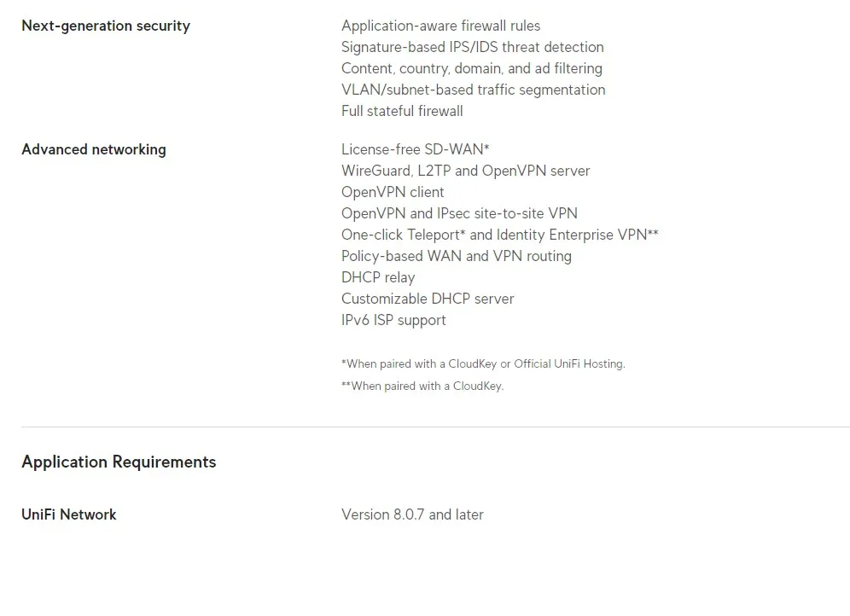
Task: Click the "Next-generation security" heading
Action: 106,26
